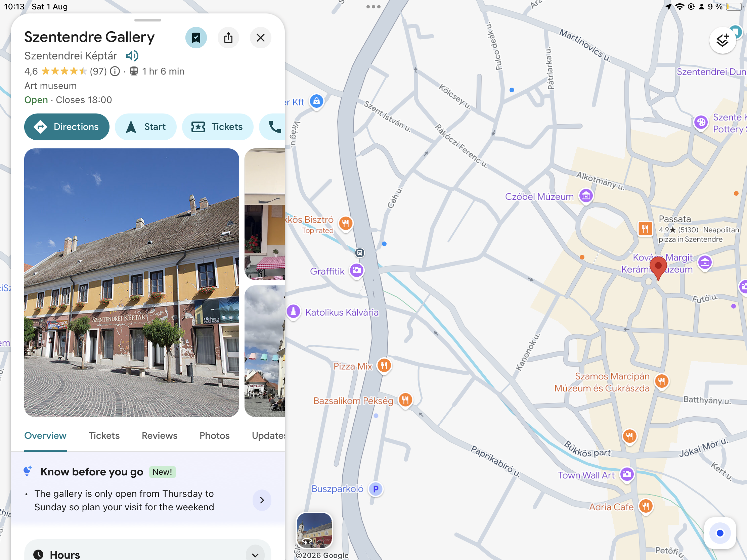Open Kovács Margit Kerámiamúzeum marker

(x=705, y=262)
